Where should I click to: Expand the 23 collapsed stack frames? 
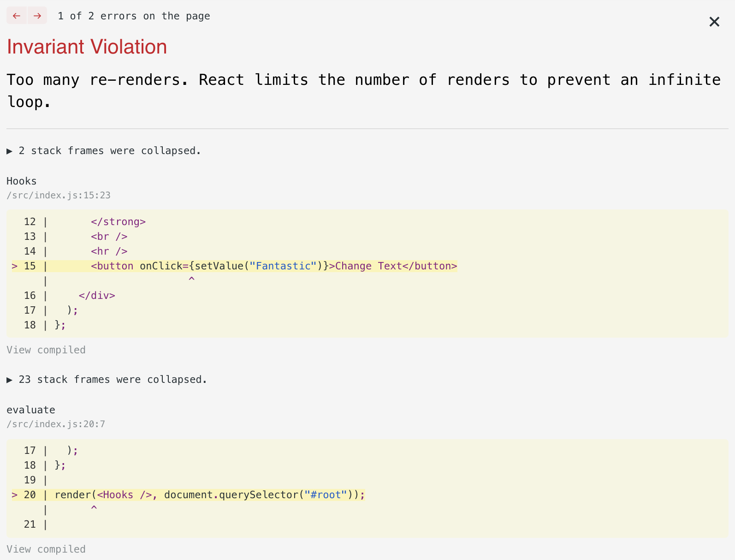pyautogui.click(x=107, y=380)
